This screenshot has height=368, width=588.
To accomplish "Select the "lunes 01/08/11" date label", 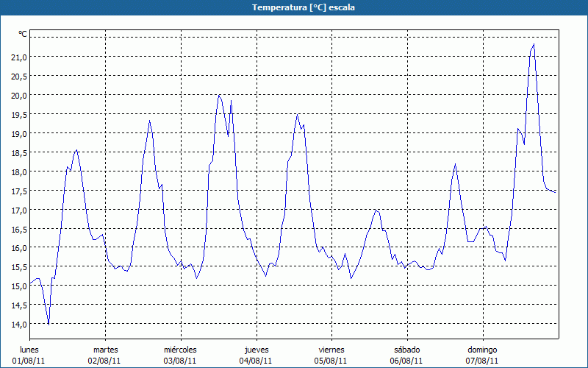I will pos(29,355).
